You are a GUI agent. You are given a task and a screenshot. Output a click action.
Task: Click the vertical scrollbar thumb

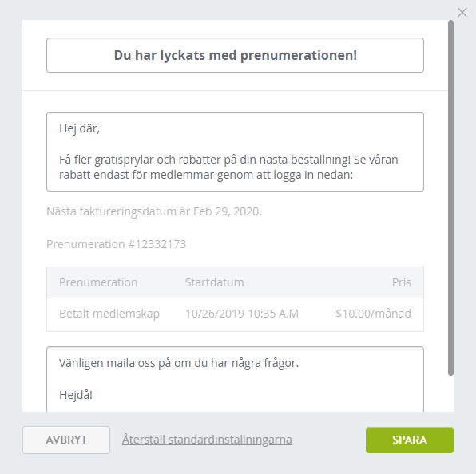pyautogui.click(x=450, y=198)
